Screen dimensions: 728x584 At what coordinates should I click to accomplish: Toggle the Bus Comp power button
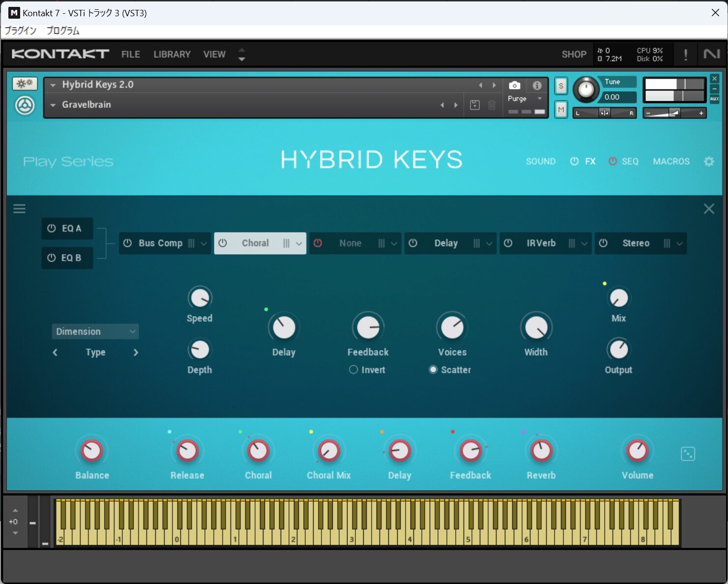[x=127, y=243]
